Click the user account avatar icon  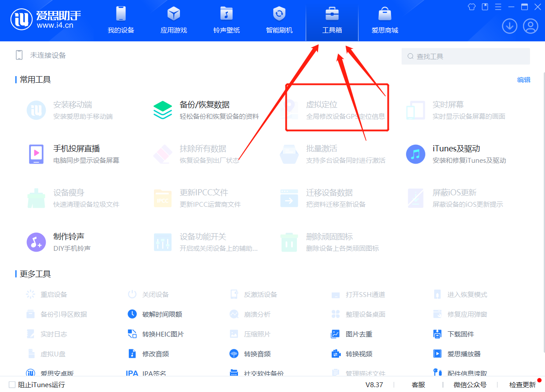coord(530,26)
